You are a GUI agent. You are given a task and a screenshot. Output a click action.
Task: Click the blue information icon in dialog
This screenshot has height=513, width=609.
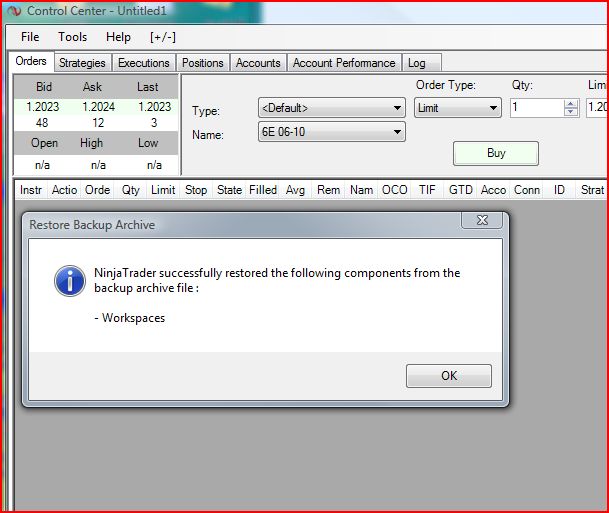[x=70, y=281]
